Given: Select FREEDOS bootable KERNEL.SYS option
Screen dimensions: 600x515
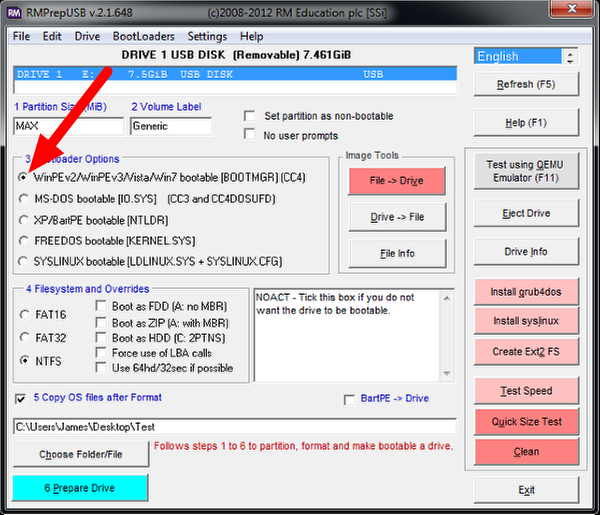Looking at the screenshot, I should coord(24,241).
